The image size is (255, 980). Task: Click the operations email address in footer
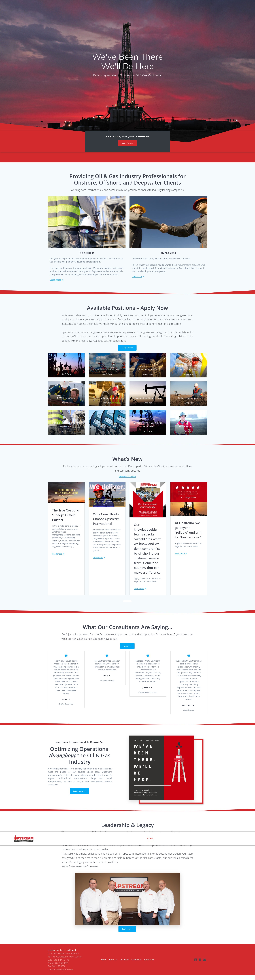coord(60,969)
